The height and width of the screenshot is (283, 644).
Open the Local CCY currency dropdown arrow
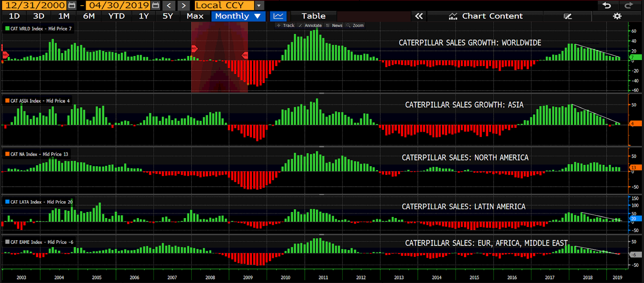(259, 5)
